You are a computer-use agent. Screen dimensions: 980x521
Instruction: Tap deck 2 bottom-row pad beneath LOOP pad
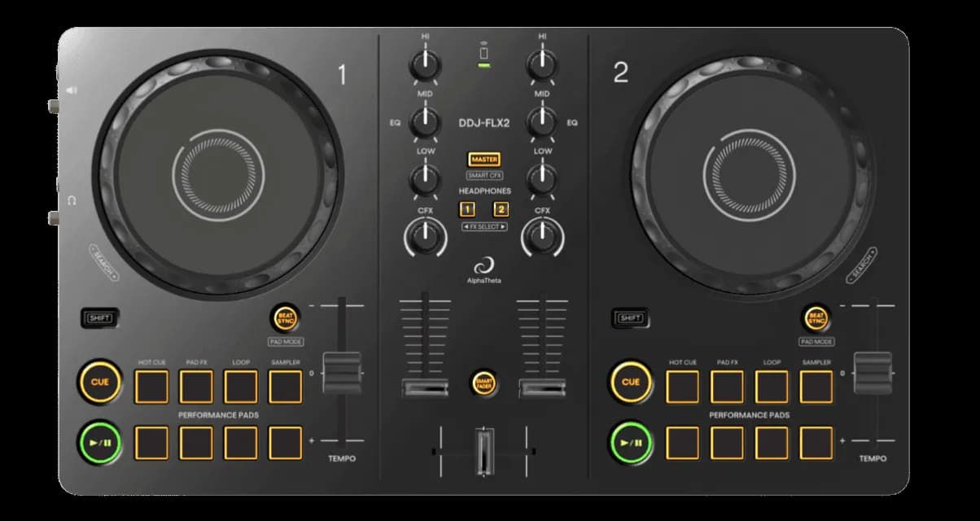pyautogui.click(x=772, y=442)
